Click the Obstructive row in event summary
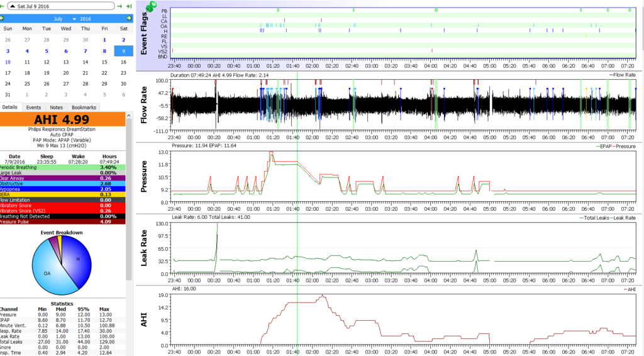 [63, 184]
